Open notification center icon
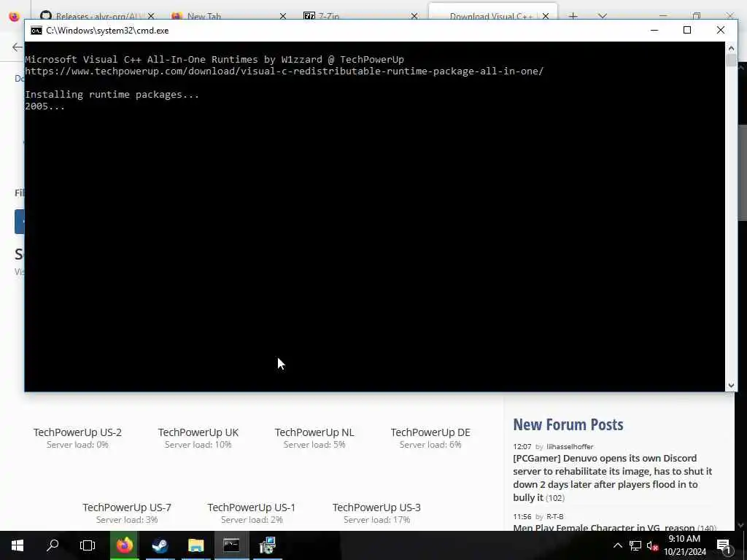747x560 pixels. (x=724, y=545)
